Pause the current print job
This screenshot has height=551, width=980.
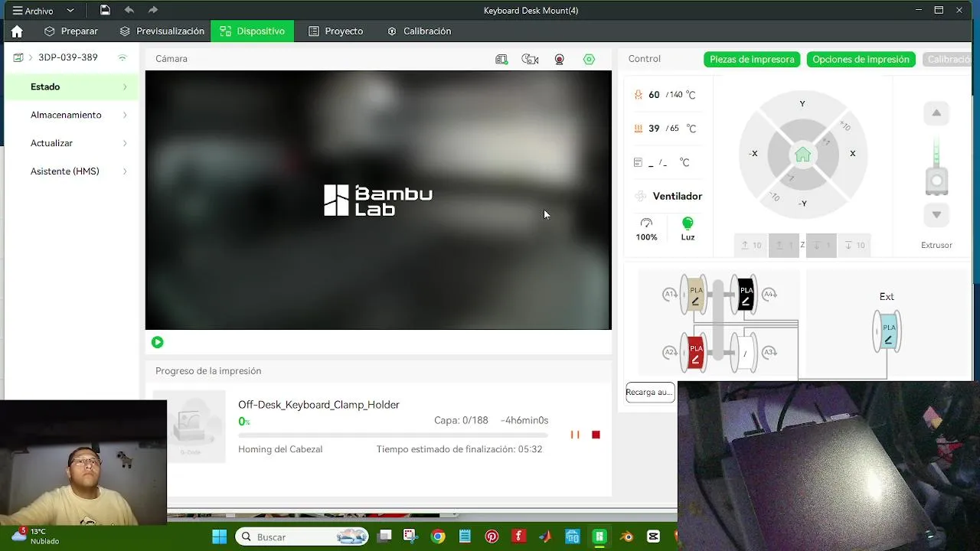tap(575, 435)
